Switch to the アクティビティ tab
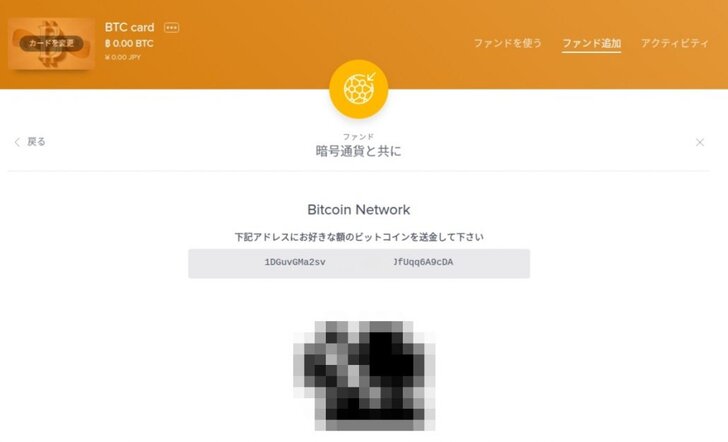 click(x=675, y=43)
